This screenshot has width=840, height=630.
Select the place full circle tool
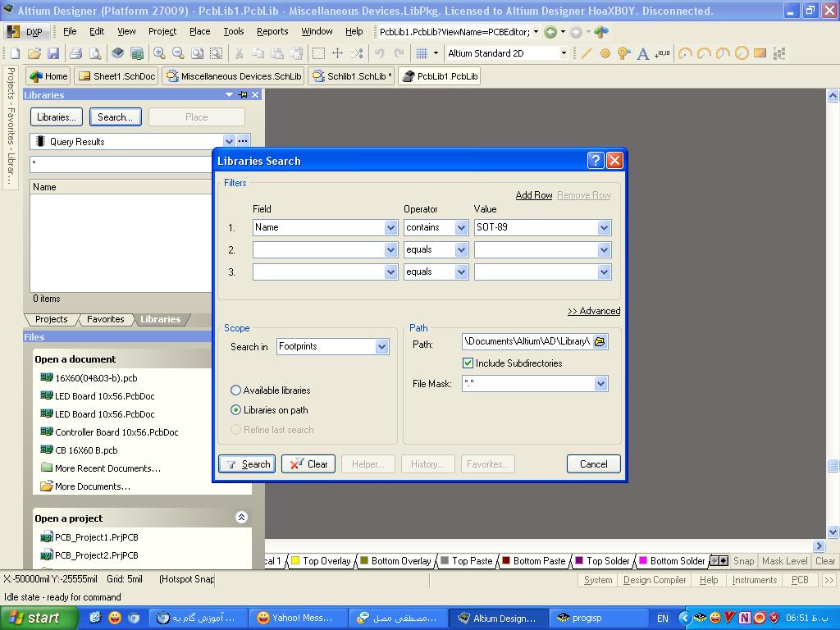coord(742,53)
